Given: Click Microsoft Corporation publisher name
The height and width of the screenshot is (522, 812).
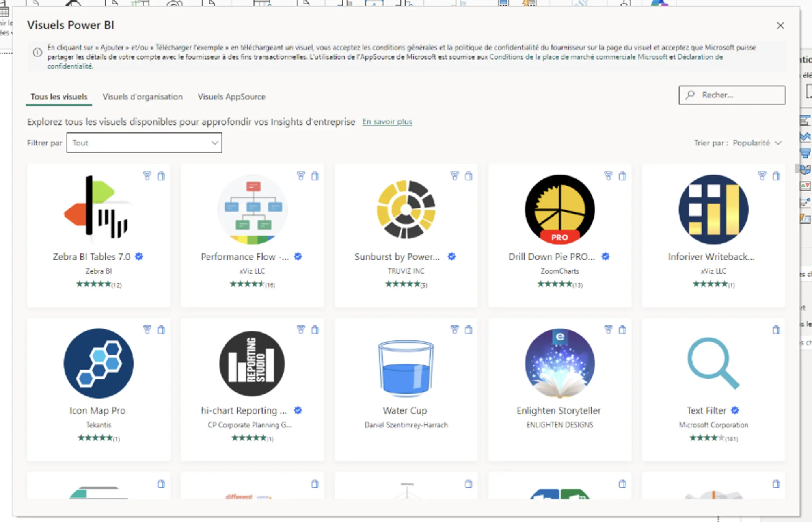Looking at the screenshot, I should click(x=713, y=425).
